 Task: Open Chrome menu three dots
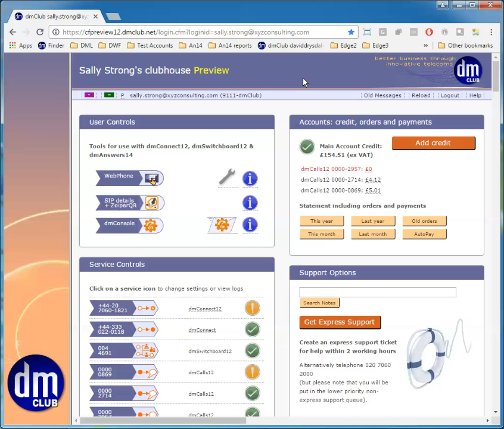491,32
